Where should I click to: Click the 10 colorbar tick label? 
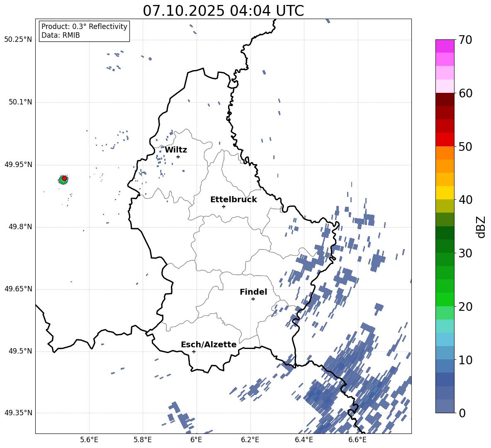point(465,360)
